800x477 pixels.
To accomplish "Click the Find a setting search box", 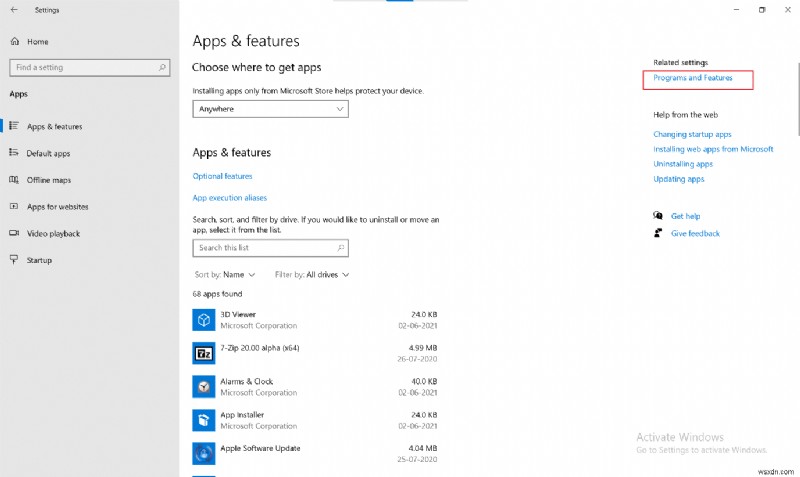I will (x=90, y=67).
